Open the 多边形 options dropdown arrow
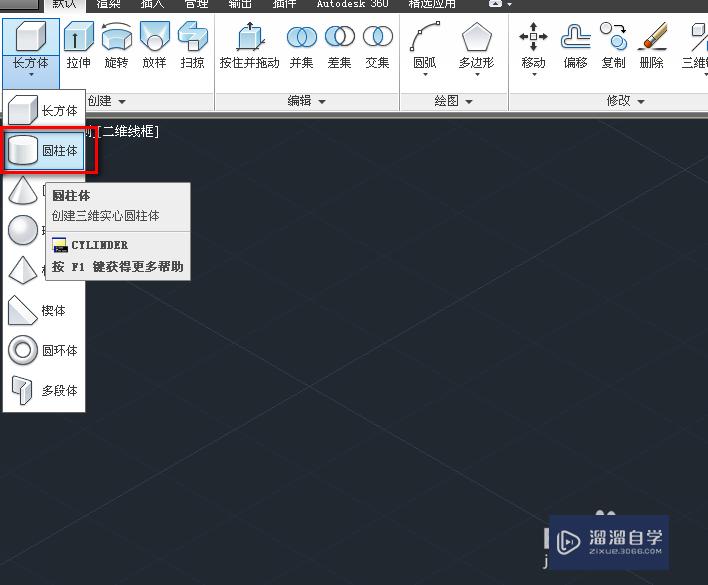The width and height of the screenshot is (708, 585). click(x=477, y=74)
